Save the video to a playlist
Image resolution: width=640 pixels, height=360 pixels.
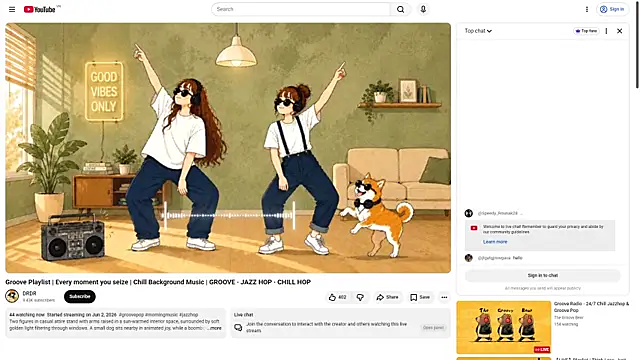[420, 297]
